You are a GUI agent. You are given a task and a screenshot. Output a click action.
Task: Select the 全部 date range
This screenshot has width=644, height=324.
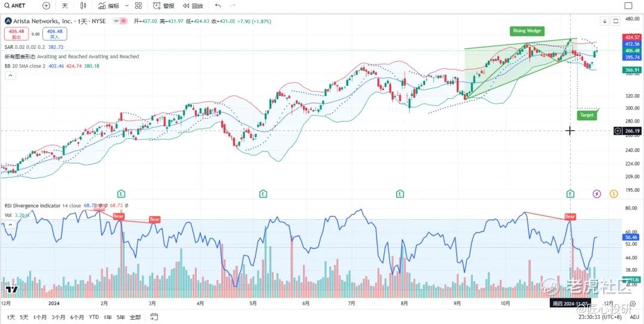(135, 317)
